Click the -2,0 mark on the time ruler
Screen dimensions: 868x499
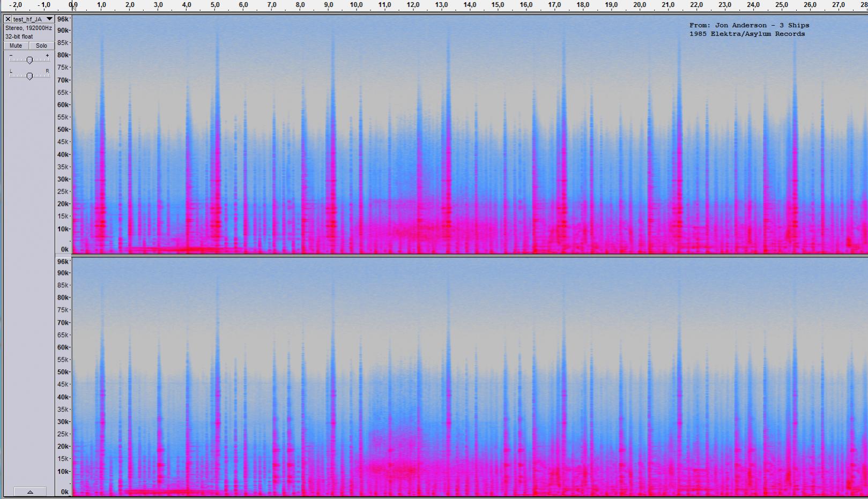pos(16,5)
